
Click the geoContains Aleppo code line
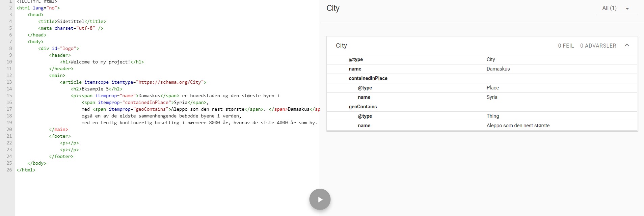(200, 109)
